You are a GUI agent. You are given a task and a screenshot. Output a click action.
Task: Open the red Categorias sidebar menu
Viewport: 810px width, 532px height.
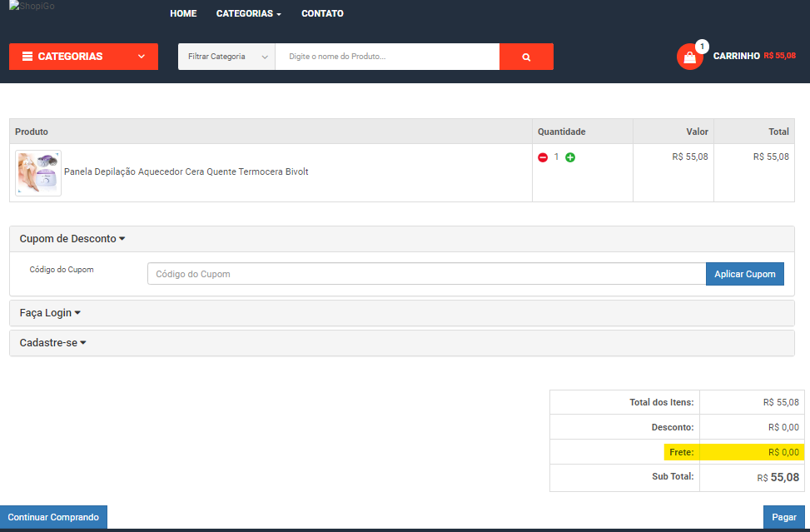tap(83, 57)
